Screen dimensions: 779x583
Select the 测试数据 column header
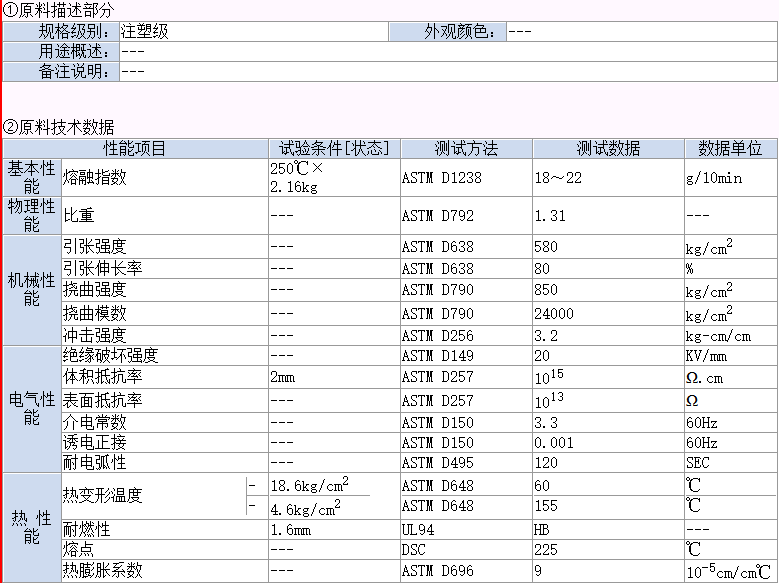coord(607,148)
